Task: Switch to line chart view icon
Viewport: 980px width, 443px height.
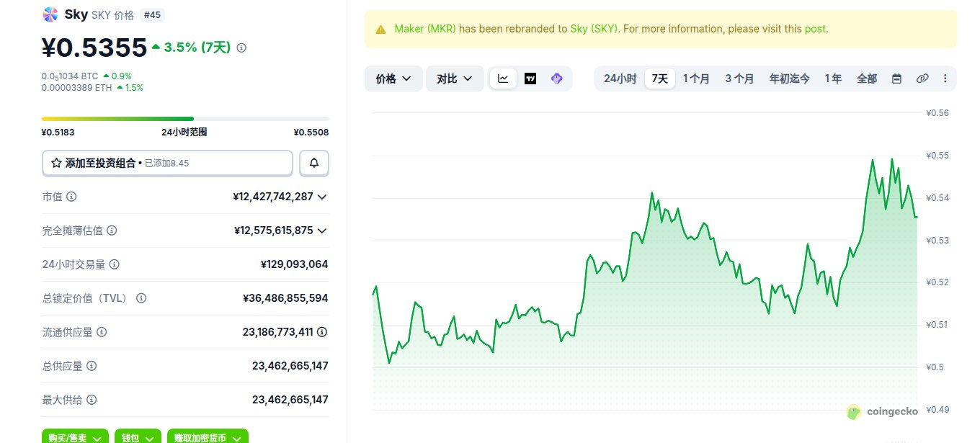Action: click(x=503, y=79)
